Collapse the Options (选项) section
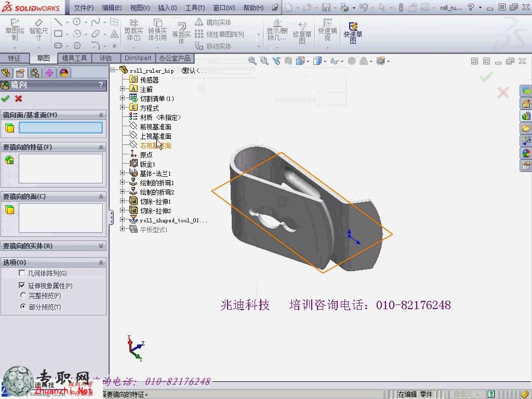 [x=101, y=262]
